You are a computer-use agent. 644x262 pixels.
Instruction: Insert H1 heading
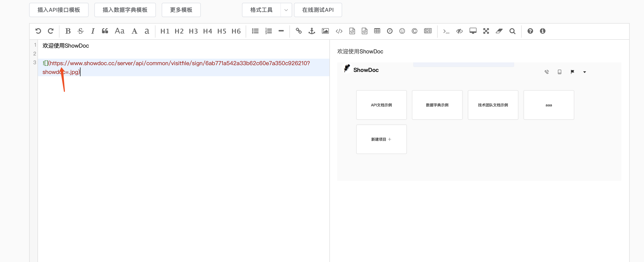[x=165, y=31]
